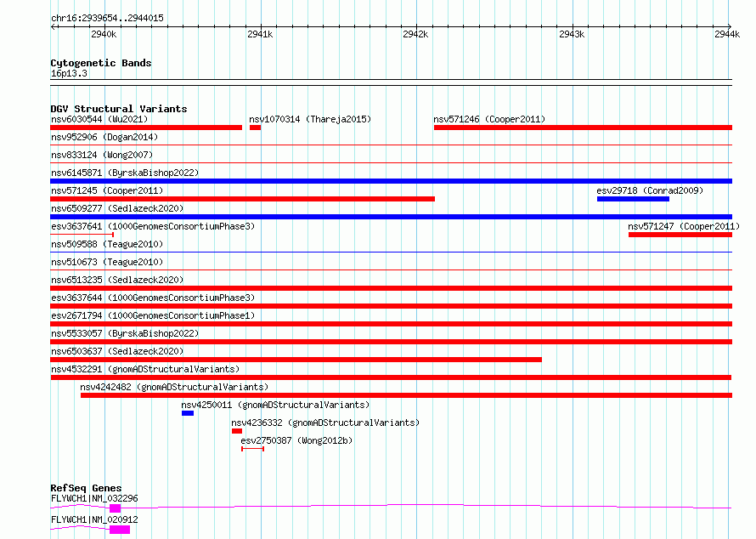Click nsv6145871 (ByrskaBishop2022) label
756x539 pixels.
click(124, 173)
